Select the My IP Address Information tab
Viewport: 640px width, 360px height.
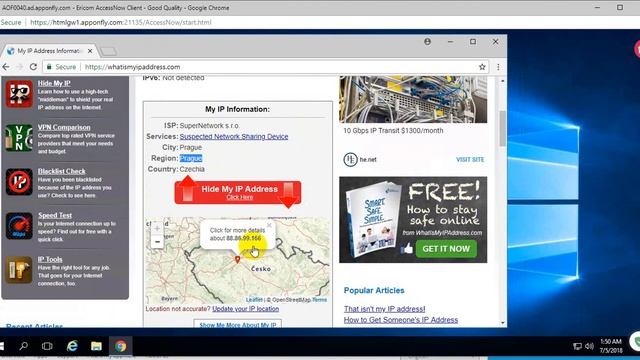tap(49, 51)
